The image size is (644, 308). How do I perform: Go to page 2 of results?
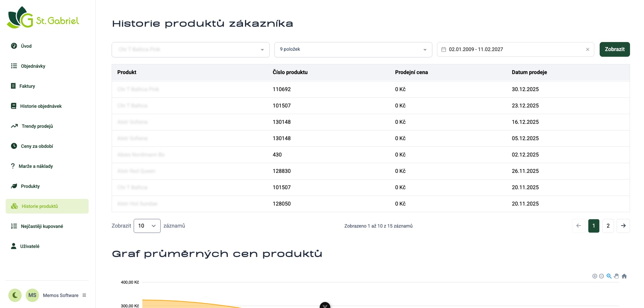click(608, 226)
